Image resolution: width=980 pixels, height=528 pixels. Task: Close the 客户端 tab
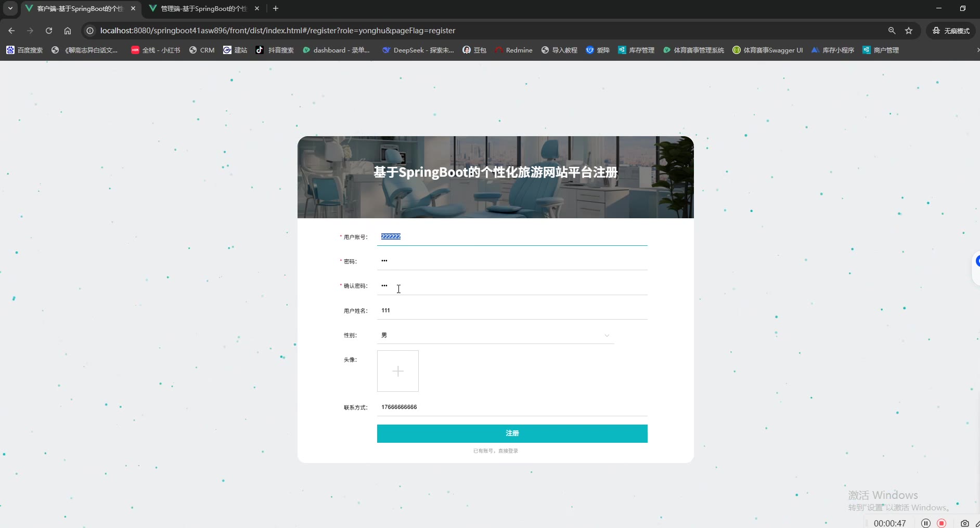133,8
